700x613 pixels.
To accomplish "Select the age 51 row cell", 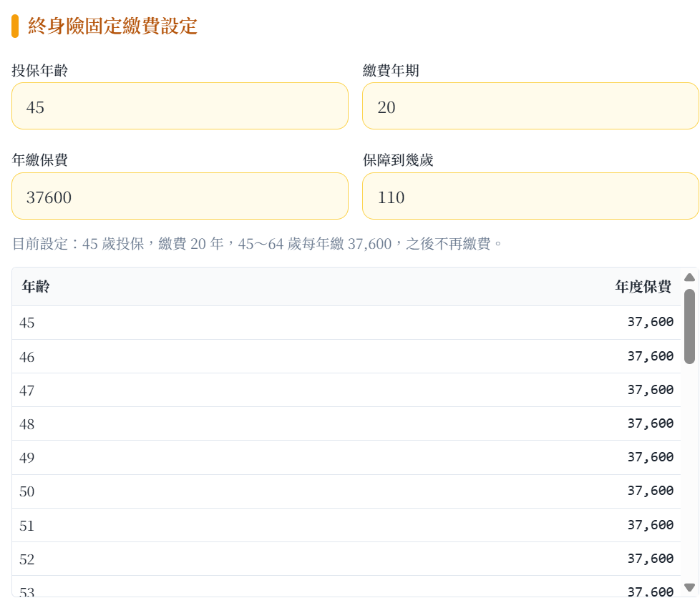I will 26,526.
